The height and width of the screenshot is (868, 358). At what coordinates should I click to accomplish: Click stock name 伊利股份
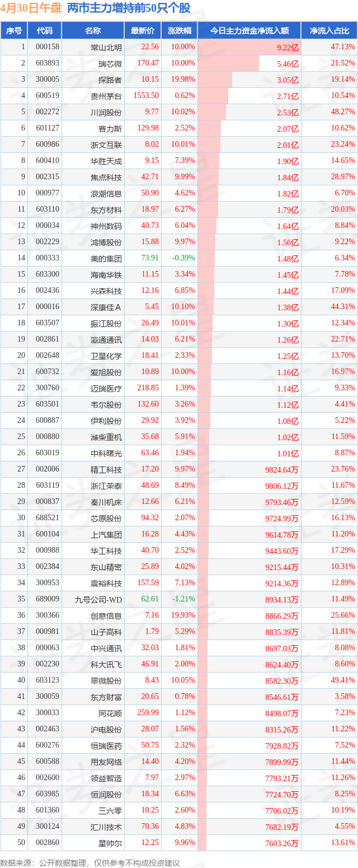coord(106,421)
